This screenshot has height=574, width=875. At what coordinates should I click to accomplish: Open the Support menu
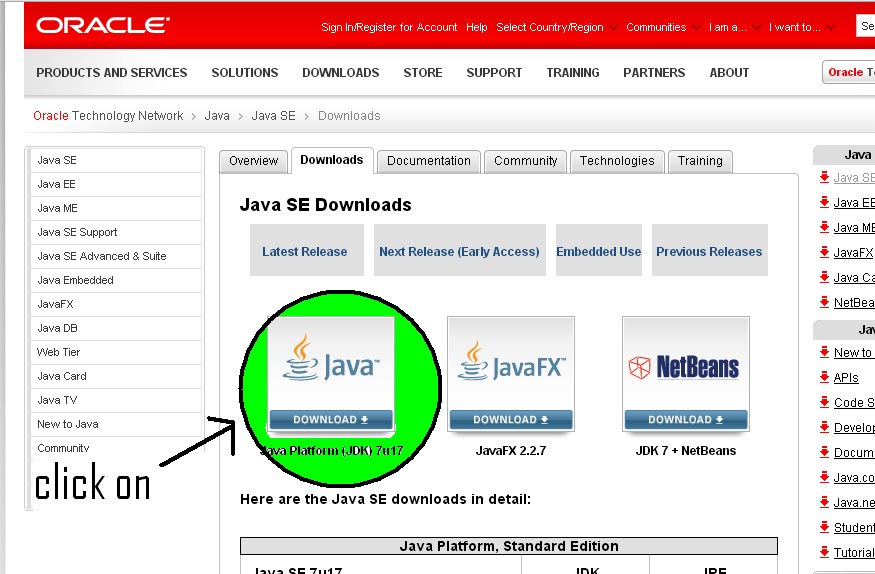[494, 73]
